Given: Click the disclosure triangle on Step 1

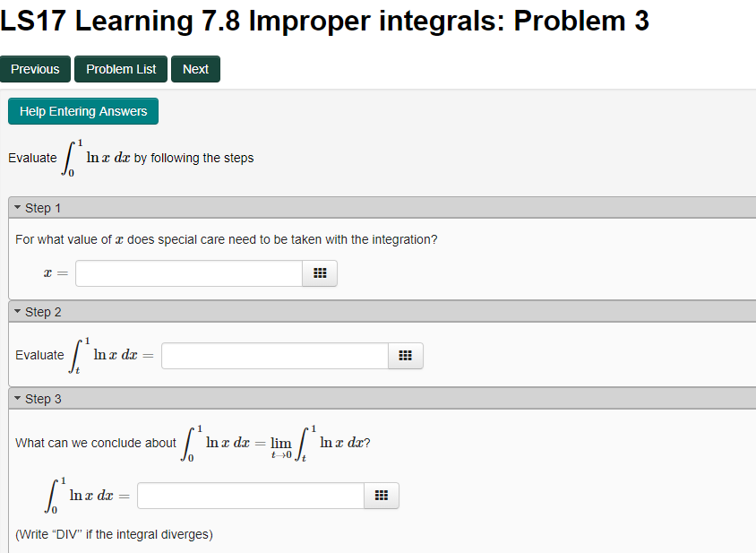Looking at the screenshot, I should point(17,207).
